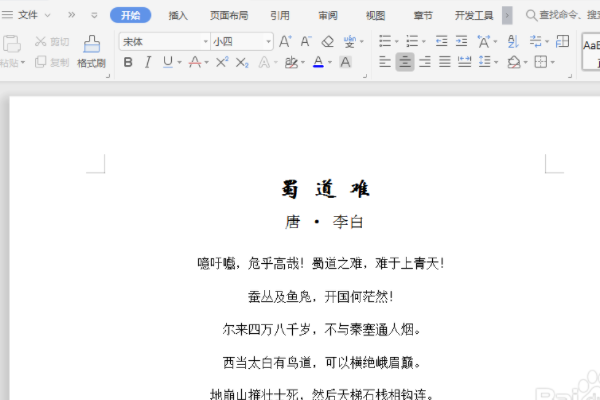Click the Chinese layout A icon
Viewport: 600px width, 400px height.
484,41
